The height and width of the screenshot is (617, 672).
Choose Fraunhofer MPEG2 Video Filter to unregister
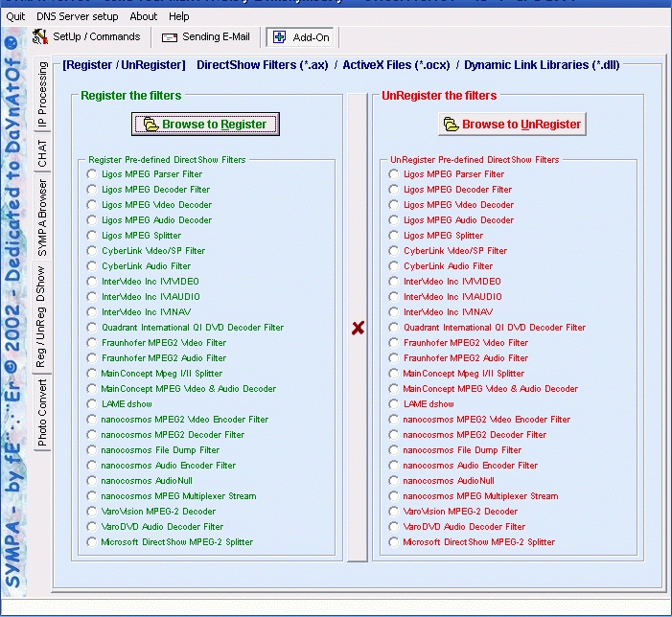[x=394, y=343]
